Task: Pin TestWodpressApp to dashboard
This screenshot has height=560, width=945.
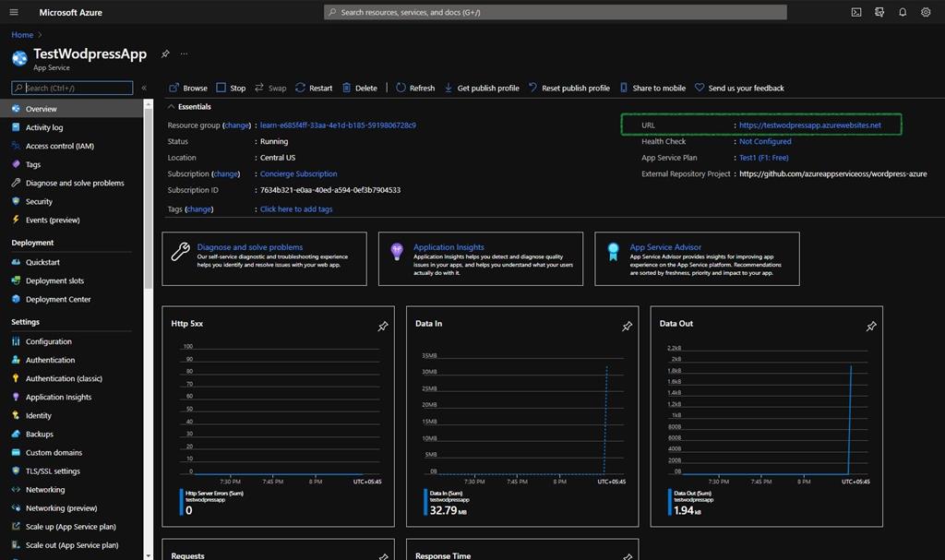Action: 164,54
